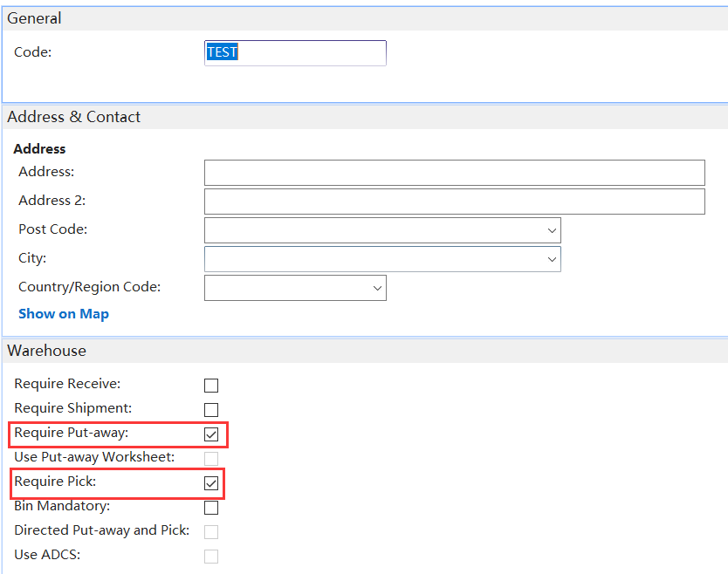
Task: Open the Post Code dropdown
Action: 552,230
